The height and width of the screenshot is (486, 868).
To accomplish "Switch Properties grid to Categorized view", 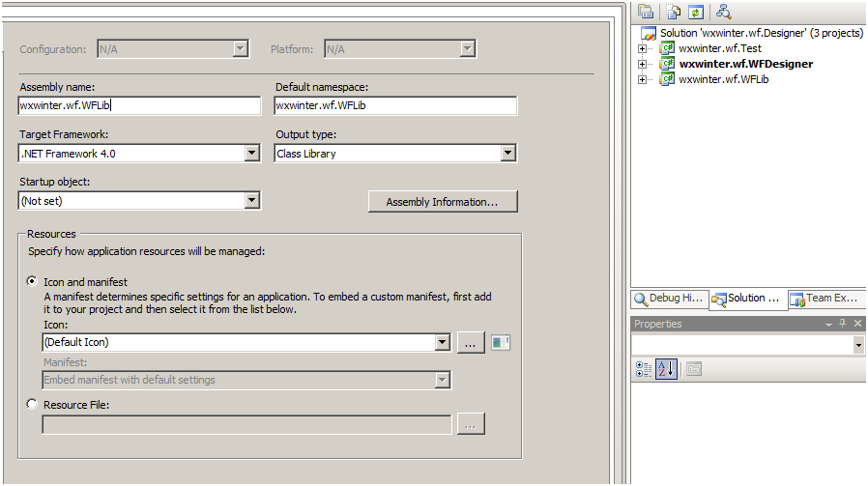I will (643, 369).
